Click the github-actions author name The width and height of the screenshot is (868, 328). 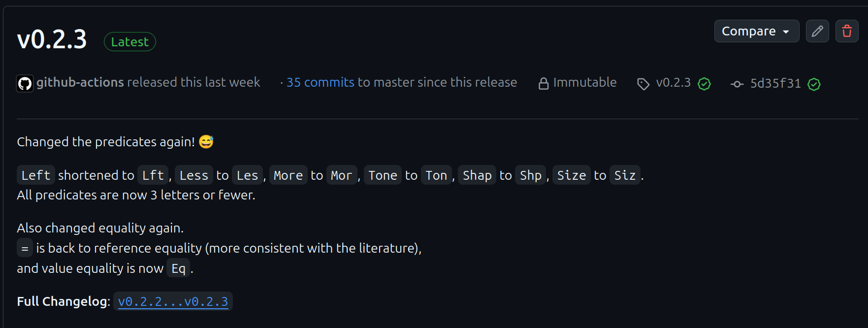coord(79,82)
